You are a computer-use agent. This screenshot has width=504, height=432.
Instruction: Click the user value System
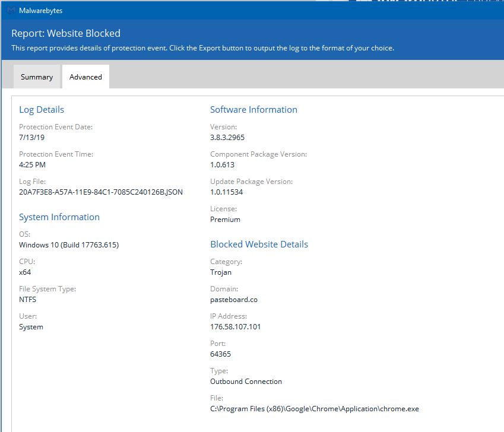tap(31, 327)
